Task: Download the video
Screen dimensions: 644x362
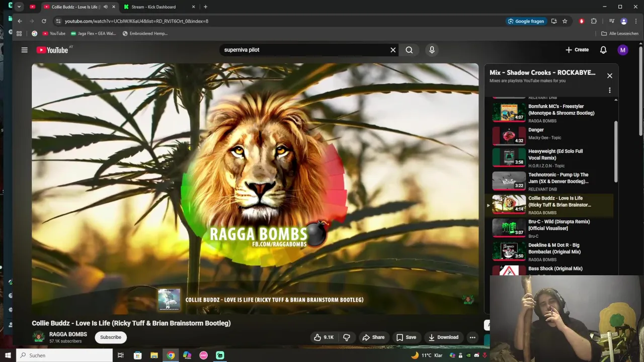Action: tap(443, 337)
